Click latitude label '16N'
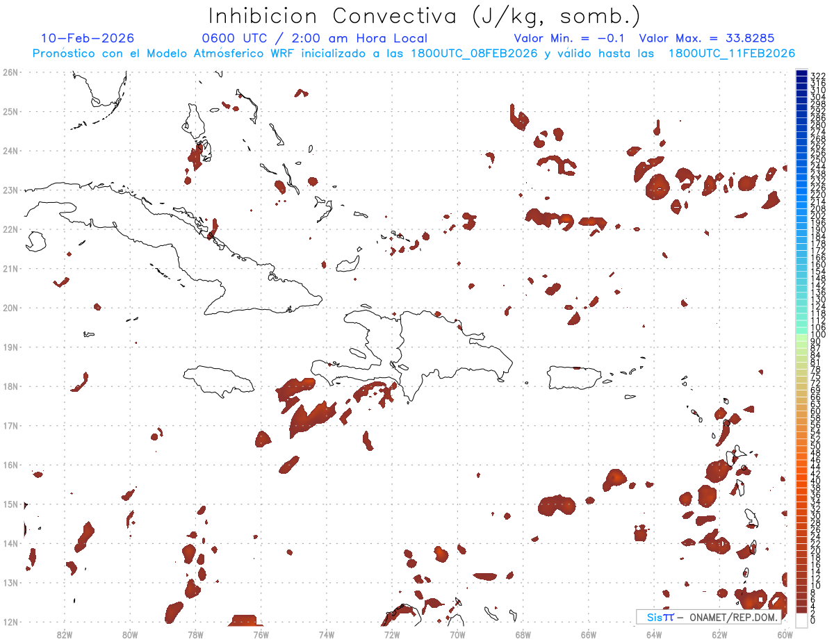This screenshot has width=834, height=644. pos(10,465)
